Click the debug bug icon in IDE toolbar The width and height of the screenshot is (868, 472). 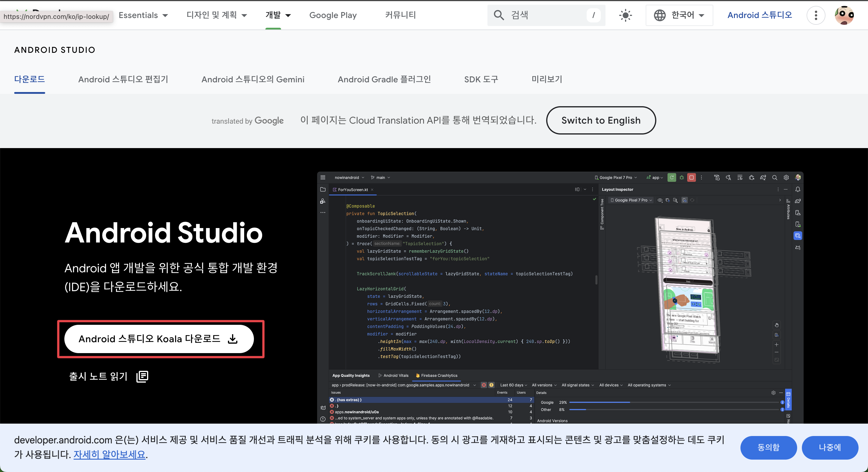click(x=681, y=177)
